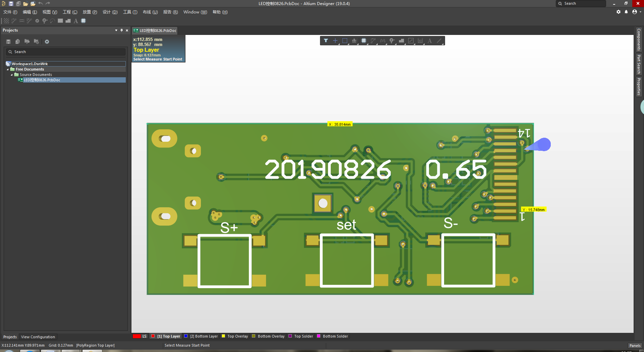644x352 pixels.
Task: Select the LED控制0826.PcbDoc document tab
Action: (155, 31)
